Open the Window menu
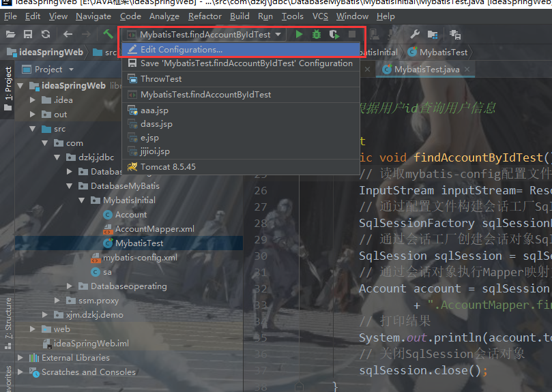 [x=352, y=16]
